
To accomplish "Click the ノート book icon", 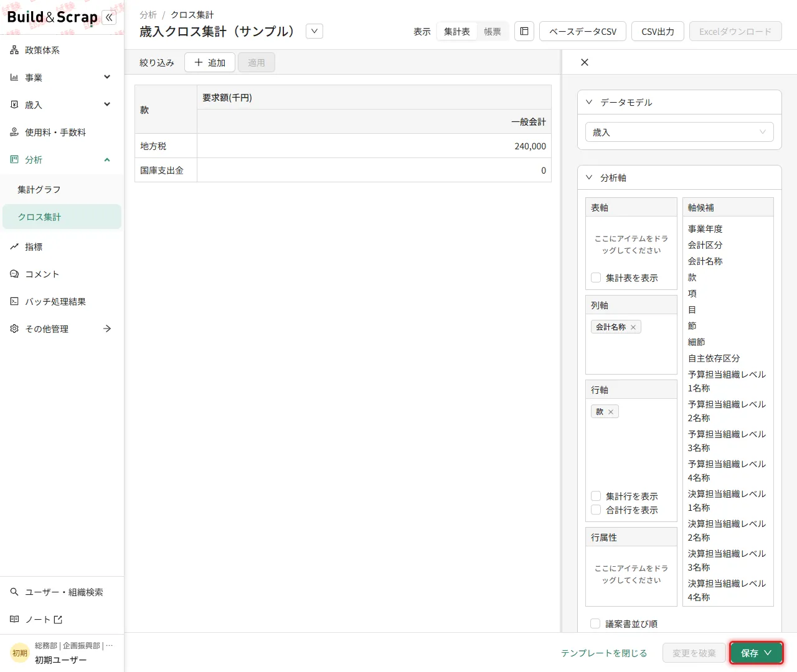I will click(14, 620).
